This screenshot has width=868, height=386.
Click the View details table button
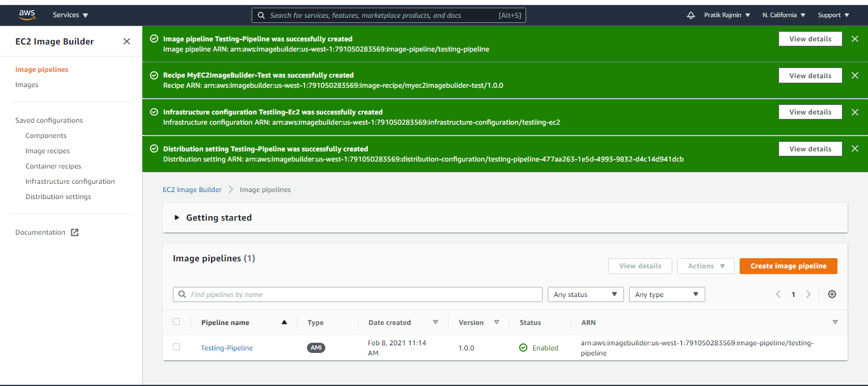point(641,266)
